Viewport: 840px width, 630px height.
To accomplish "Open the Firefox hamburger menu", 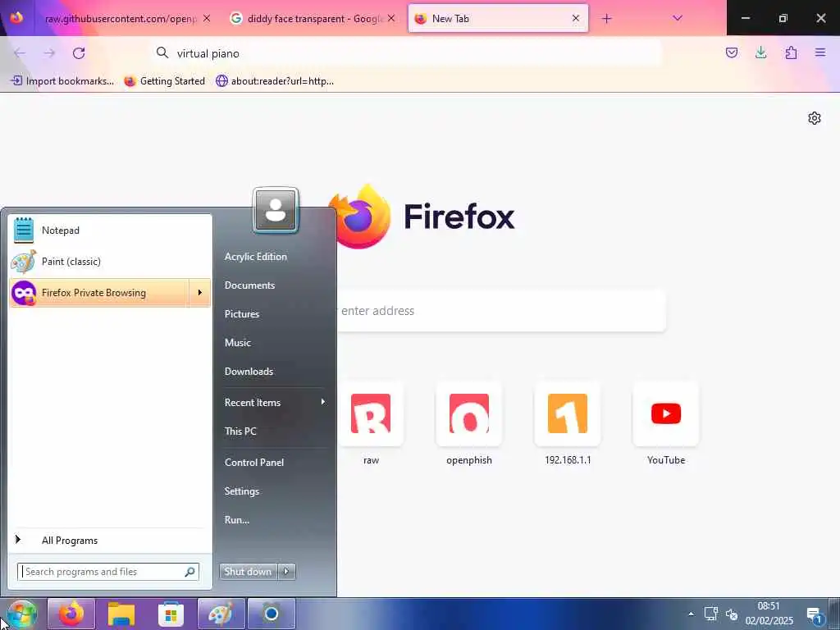I will [820, 52].
